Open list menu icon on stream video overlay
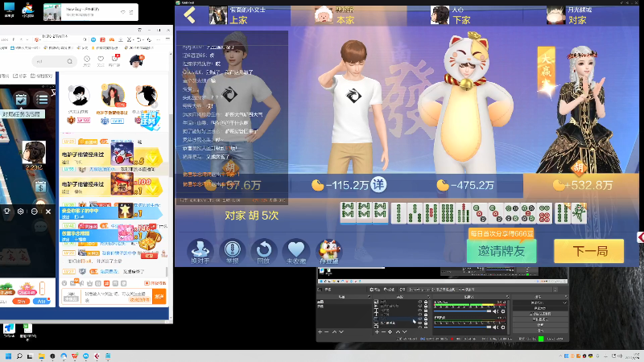Viewport: 644px width, 362px height. [x=42, y=99]
